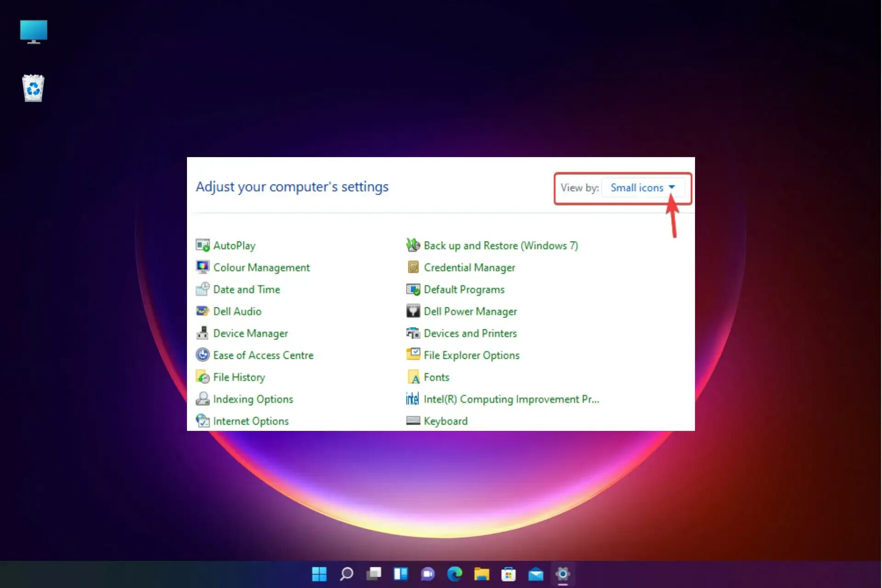Open Device Manager settings
Viewport: 882px width, 588px height.
(x=251, y=334)
